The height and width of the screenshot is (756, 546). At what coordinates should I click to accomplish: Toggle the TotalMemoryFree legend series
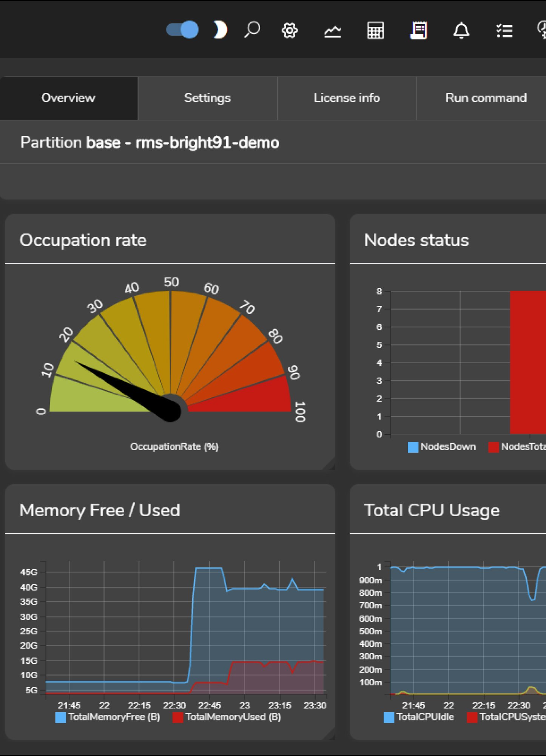(x=108, y=717)
